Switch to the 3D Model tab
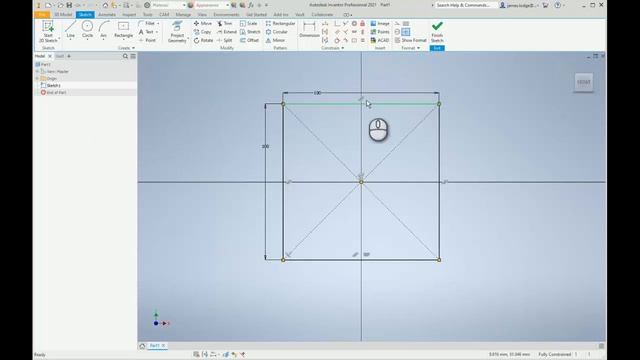This screenshot has height=360, width=640. 63,15
